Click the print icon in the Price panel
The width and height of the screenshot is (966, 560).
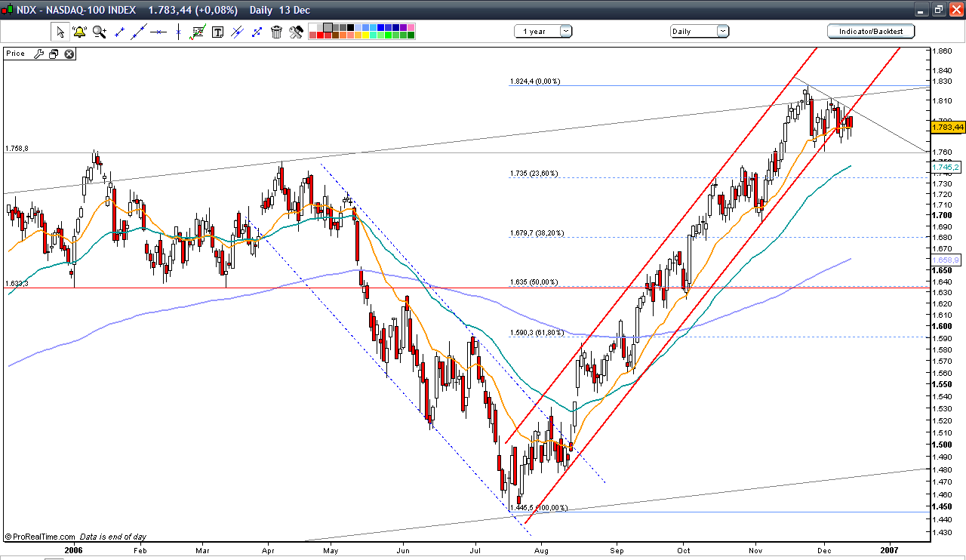pos(53,54)
